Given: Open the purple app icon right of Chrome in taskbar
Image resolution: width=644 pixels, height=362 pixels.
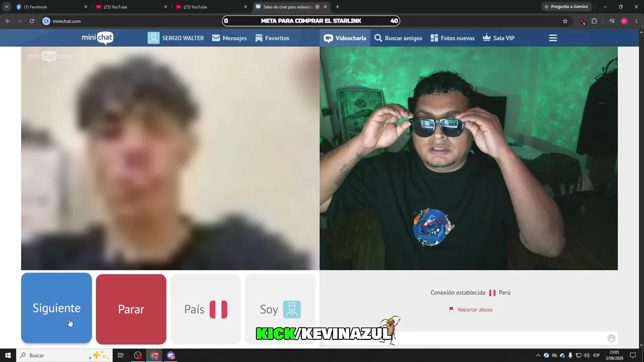Looking at the screenshot, I should click(x=171, y=355).
